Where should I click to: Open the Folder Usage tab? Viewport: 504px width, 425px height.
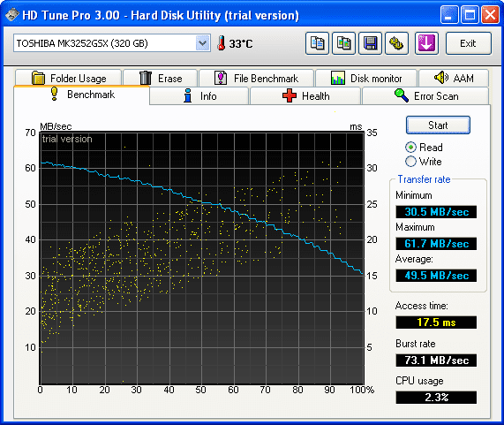point(68,78)
